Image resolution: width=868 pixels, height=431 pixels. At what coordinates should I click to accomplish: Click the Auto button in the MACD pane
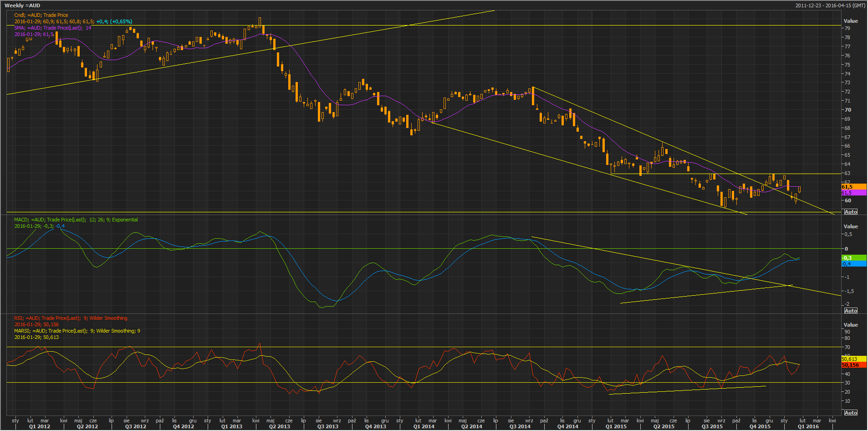pyautogui.click(x=851, y=311)
